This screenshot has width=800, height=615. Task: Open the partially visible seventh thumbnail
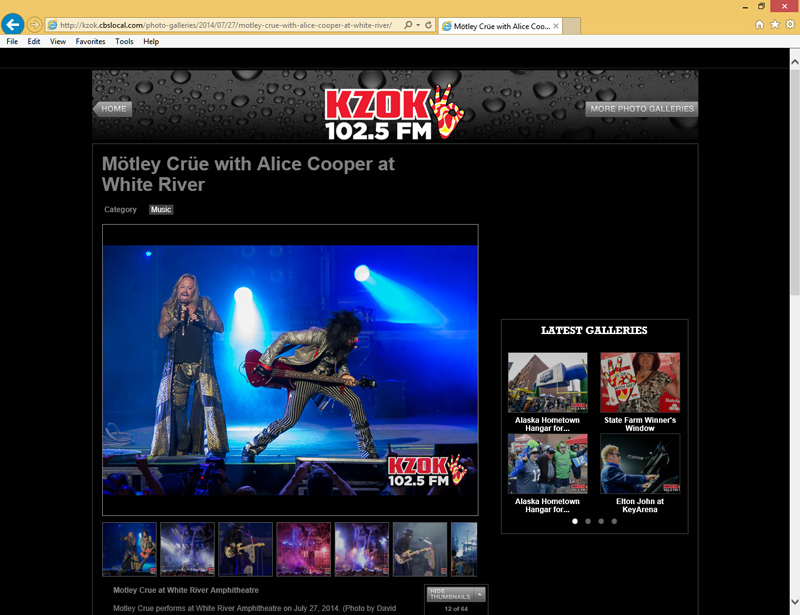464,549
